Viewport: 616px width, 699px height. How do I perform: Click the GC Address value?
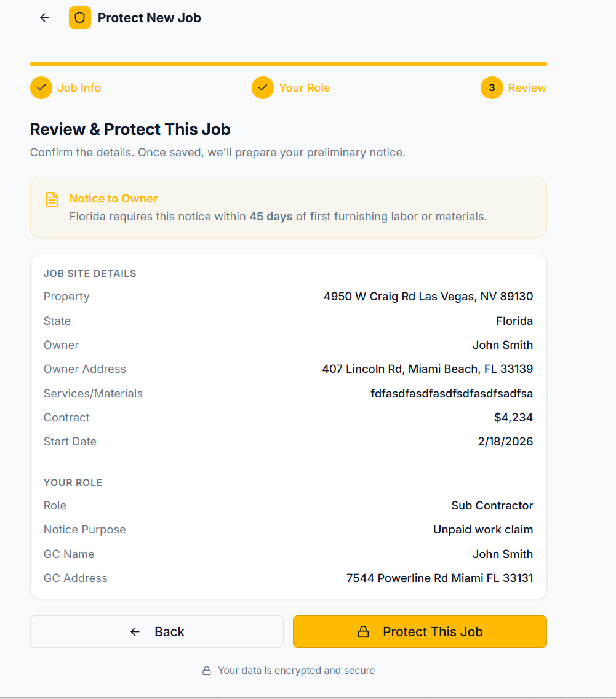pyautogui.click(x=439, y=578)
